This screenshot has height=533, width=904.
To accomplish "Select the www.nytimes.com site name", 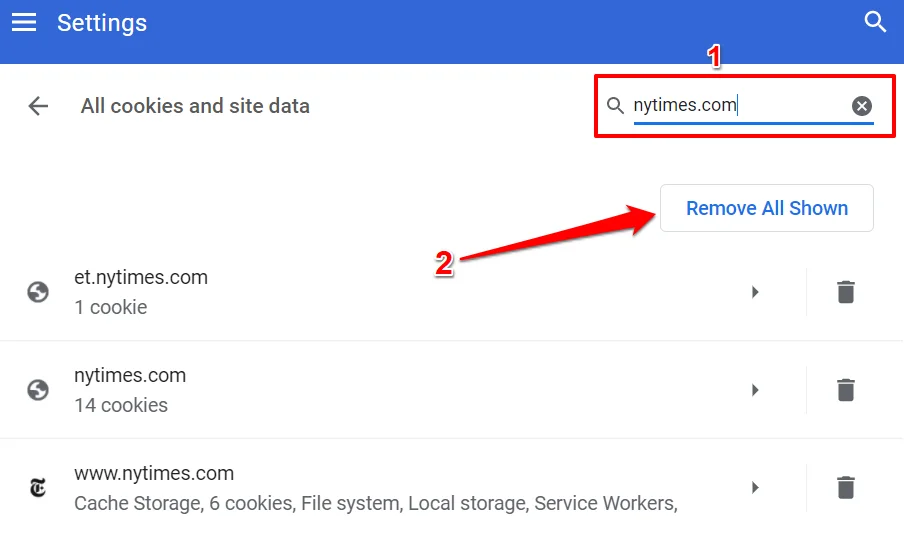I will point(154,474).
